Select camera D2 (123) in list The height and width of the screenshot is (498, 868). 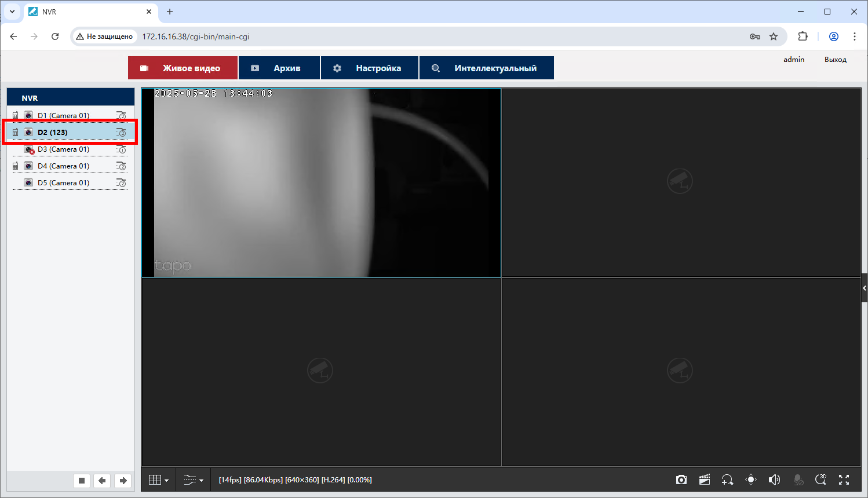point(70,133)
